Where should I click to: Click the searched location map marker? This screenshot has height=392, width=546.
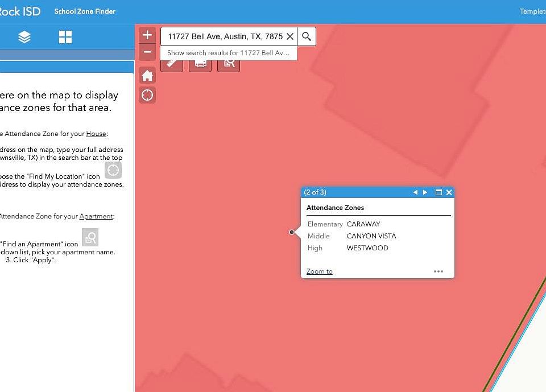292,232
